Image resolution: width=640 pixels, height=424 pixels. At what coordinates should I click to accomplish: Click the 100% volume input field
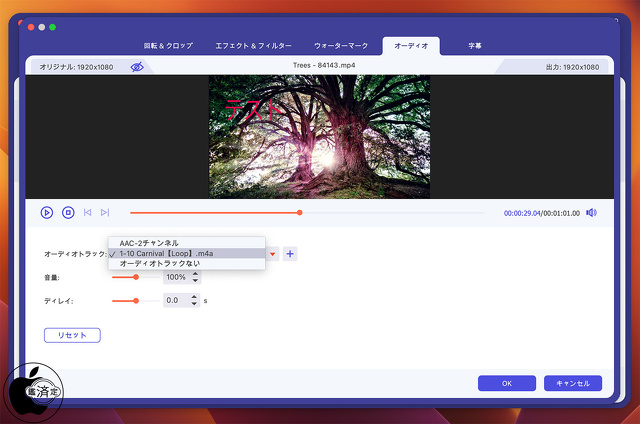(x=177, y=277)
